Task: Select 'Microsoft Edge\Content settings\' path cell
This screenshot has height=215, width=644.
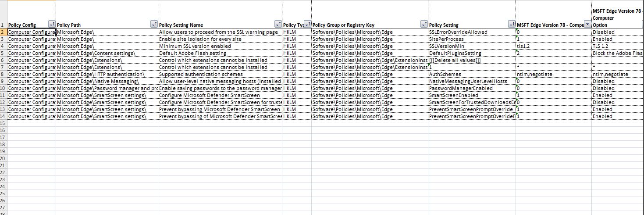Action: point(107,53)
